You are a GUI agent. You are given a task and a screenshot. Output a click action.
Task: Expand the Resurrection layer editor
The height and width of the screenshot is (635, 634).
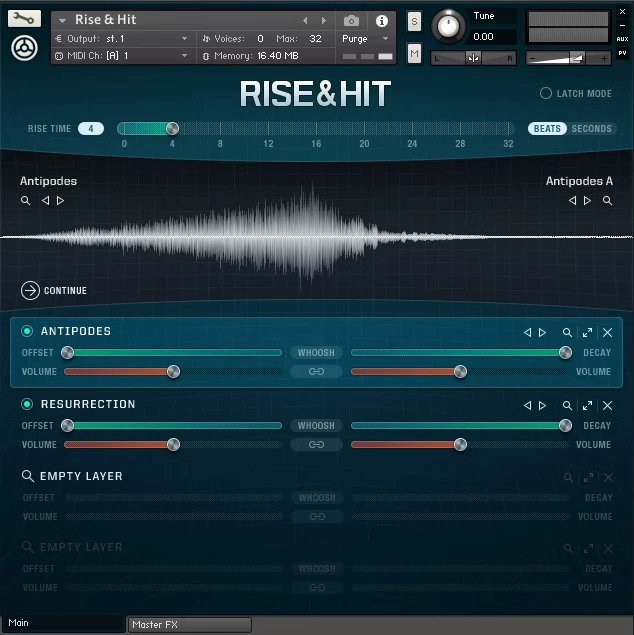[587, 405]
